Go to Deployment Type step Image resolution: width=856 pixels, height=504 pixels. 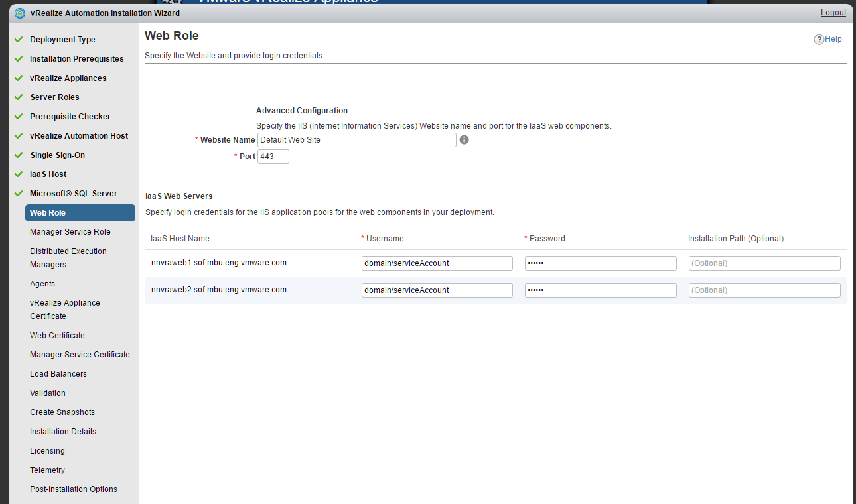pos(62,40)
